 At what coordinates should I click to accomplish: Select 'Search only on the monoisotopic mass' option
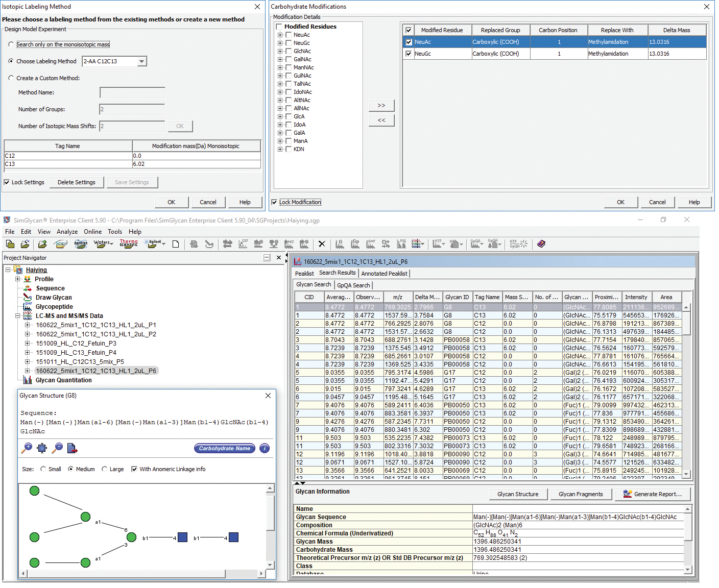(11, 44)
